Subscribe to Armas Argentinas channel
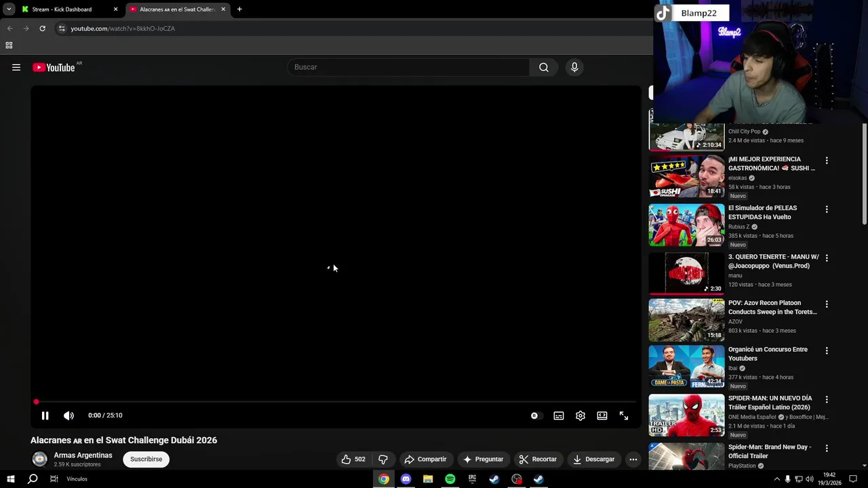The height and width of the screenshot is (488, 868). tap(146, 459)
